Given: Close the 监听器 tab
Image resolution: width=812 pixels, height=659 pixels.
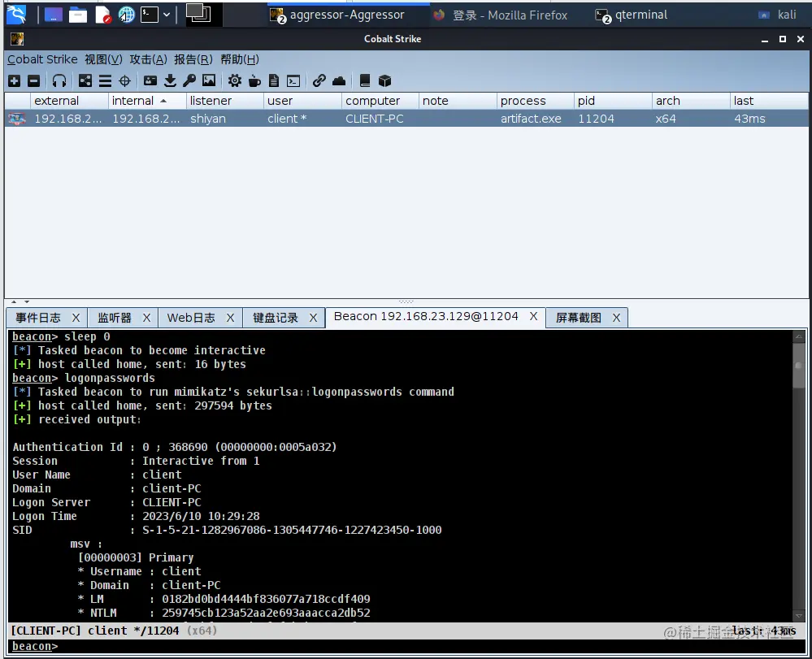Looking at the screenshot, I should click(x=146, y=318).
